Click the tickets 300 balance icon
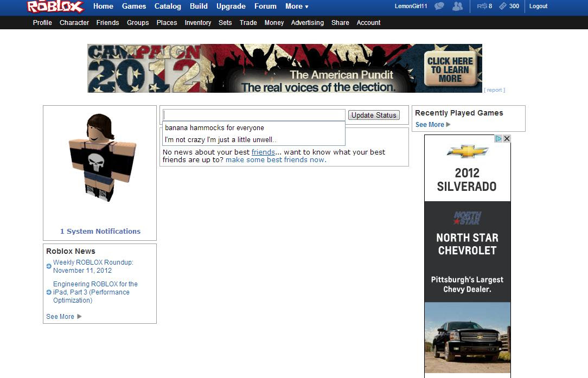The image size is (588, 378). (502, 6)
